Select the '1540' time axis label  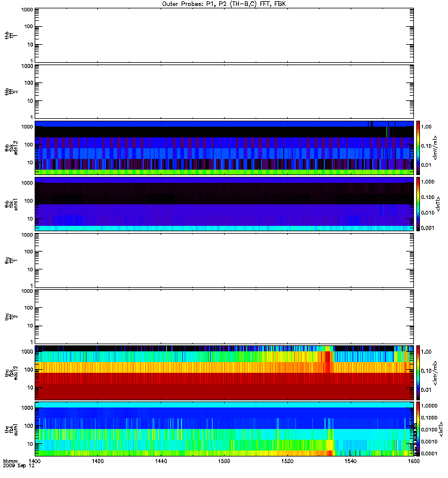351,461
